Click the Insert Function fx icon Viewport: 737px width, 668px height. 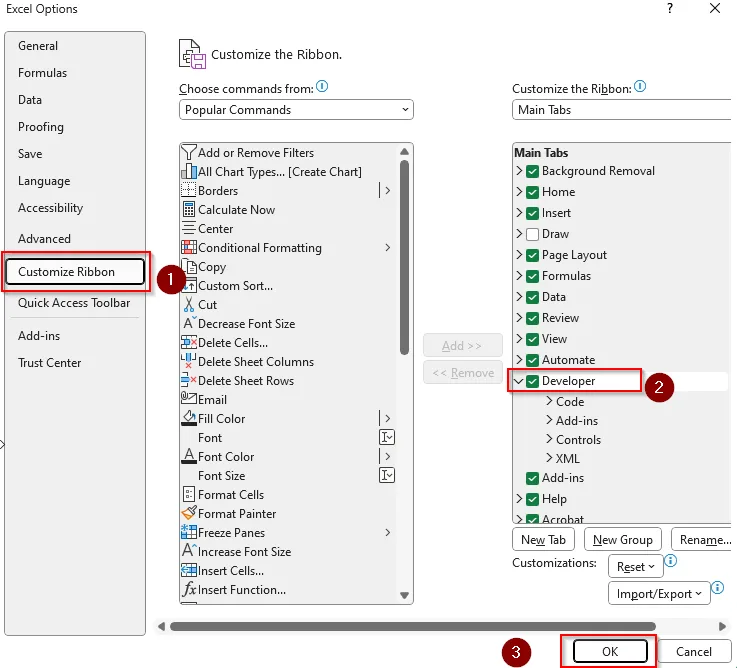pyautogui.click(x=188, y=589)
